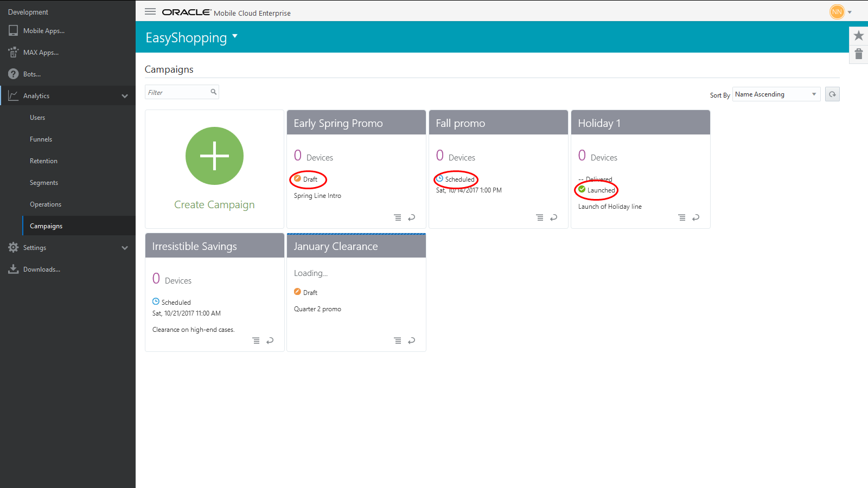Screen dimensions: 868x488
Task: Click the refresh campaigns button
Action: pos(832,94)
